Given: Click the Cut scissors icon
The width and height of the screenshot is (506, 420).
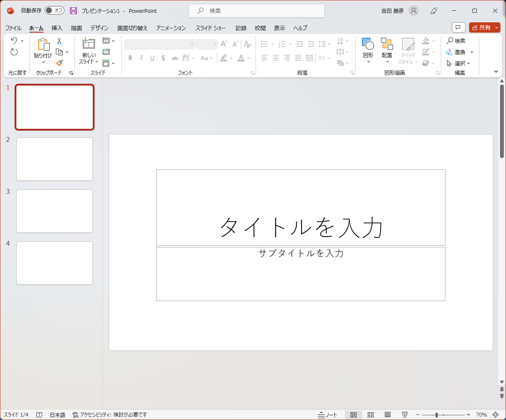Looking at the screenshot, I should point(59,41).
